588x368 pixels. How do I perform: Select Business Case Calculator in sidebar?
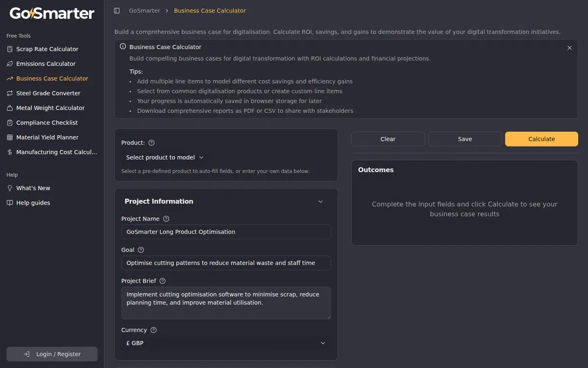pyautogui.click(x=51, y=78)
